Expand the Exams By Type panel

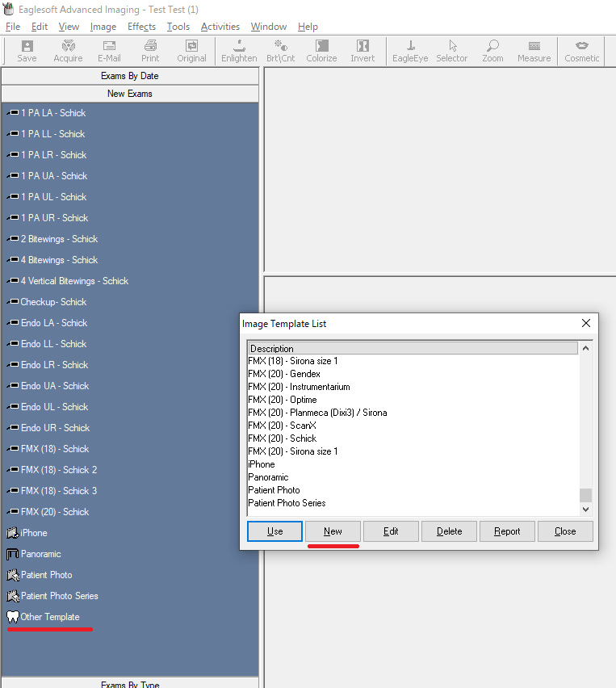(x=130, y=683)
